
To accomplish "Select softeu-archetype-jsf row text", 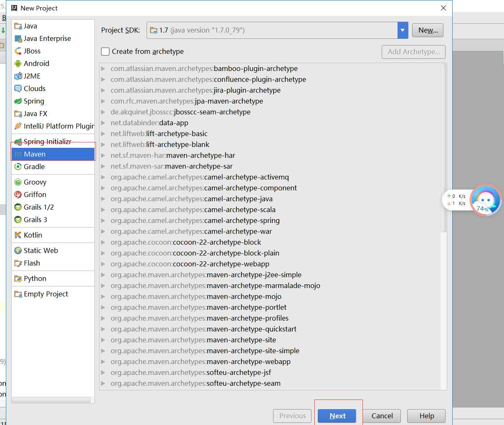I will coord(191,372).
